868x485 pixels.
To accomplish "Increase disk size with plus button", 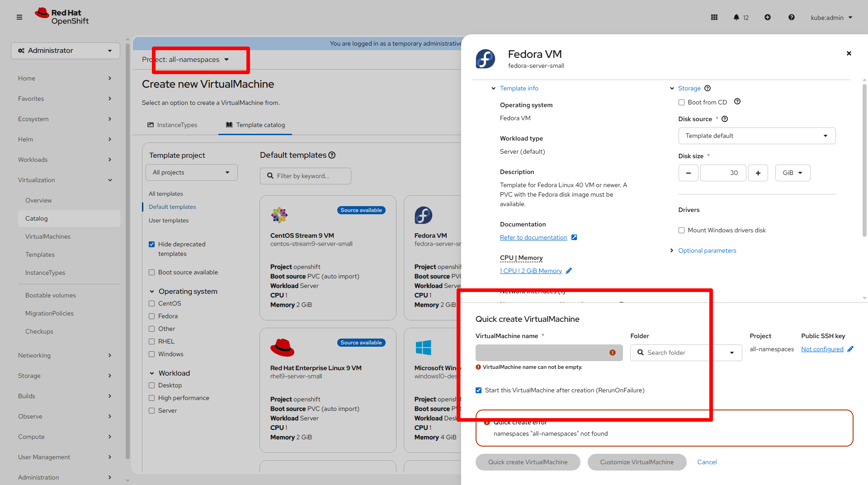I will tap(758, 173).
